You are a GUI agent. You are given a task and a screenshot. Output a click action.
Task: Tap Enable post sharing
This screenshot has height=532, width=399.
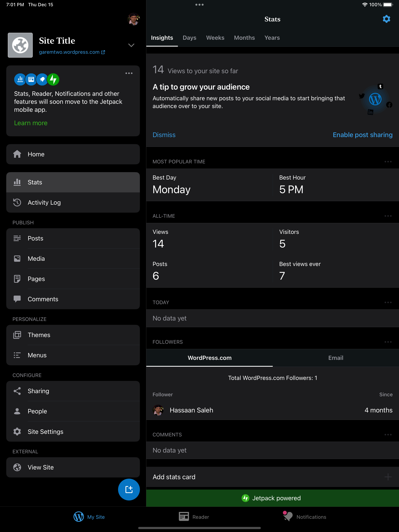[x=362, y=135]
